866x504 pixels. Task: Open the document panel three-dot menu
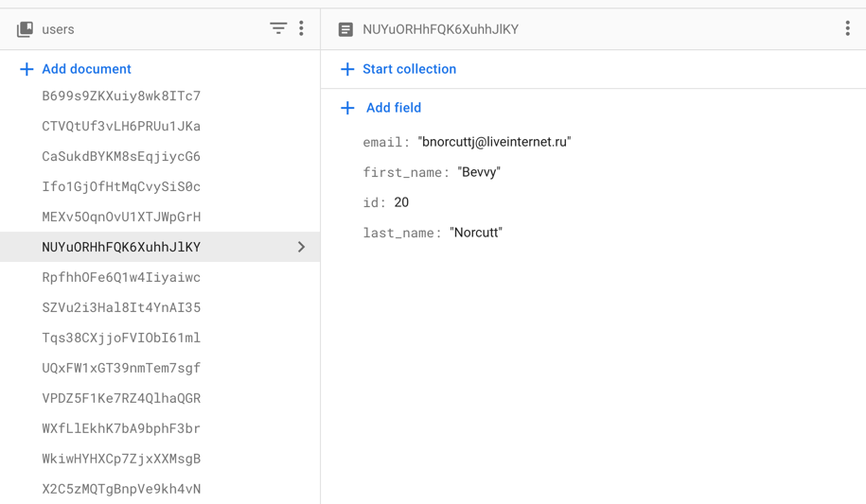847,28
